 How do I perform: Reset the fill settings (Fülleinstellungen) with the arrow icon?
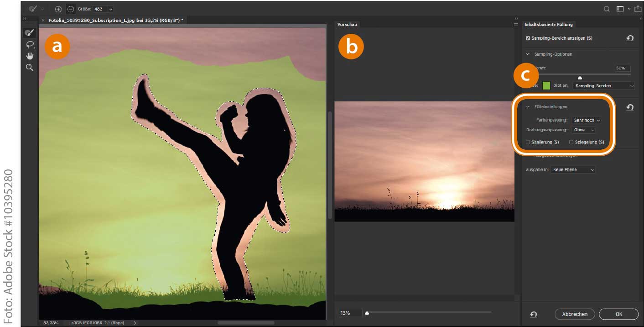pos(630,107)
